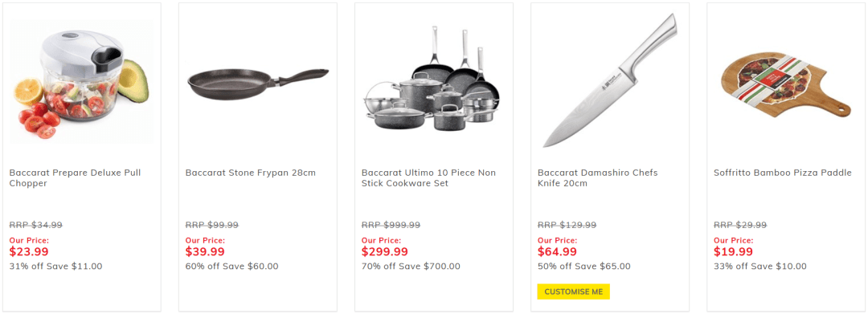This screenshot has width=868, height=314.
Task: Select Baccarat Ultimo 10 Piece Cookware title
Action: click(428, 178)
